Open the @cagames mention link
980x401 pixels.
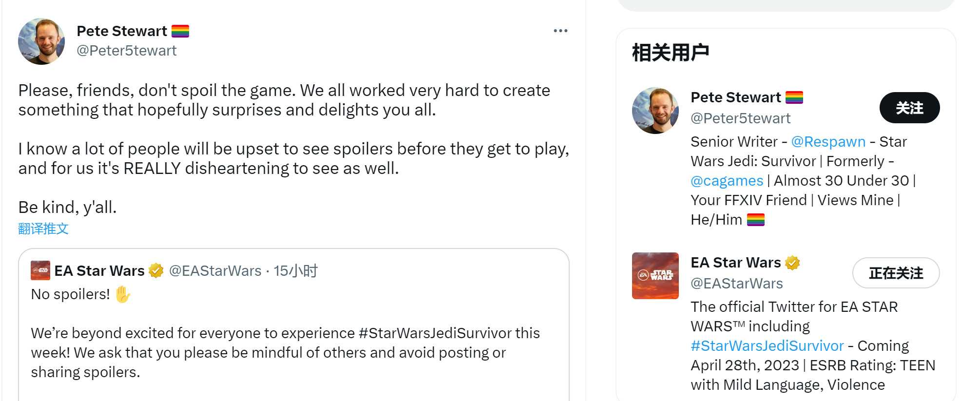pos(727,181)
